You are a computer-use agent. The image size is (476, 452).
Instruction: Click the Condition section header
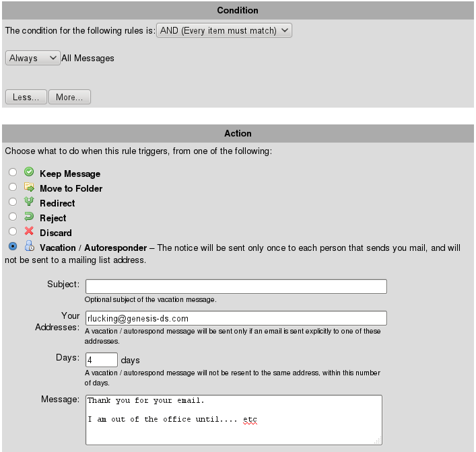[x=238, y=10]
